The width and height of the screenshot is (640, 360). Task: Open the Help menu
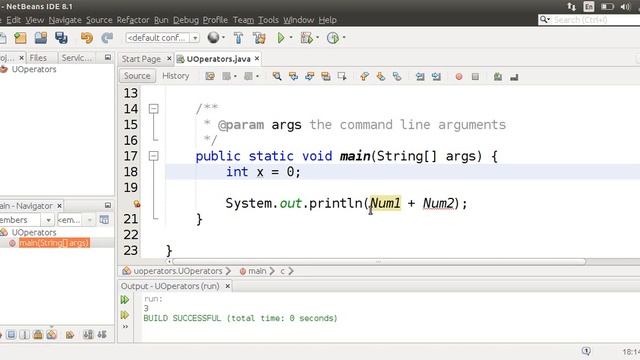[x=327, y=20]
